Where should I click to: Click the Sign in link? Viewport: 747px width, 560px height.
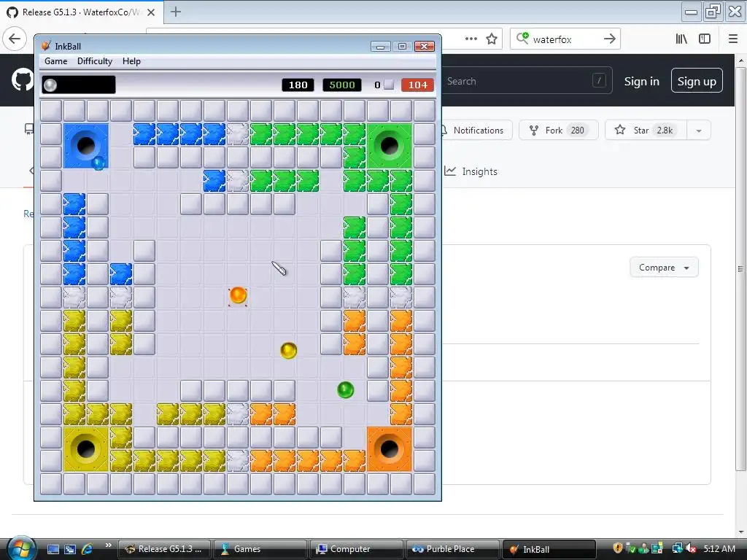click(642, 82)
